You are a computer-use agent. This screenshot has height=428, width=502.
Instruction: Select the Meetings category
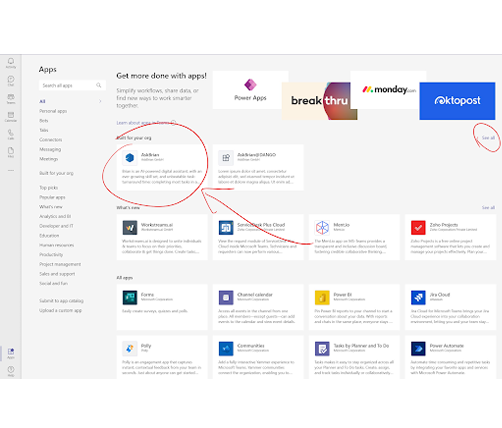tap(49, 159)
